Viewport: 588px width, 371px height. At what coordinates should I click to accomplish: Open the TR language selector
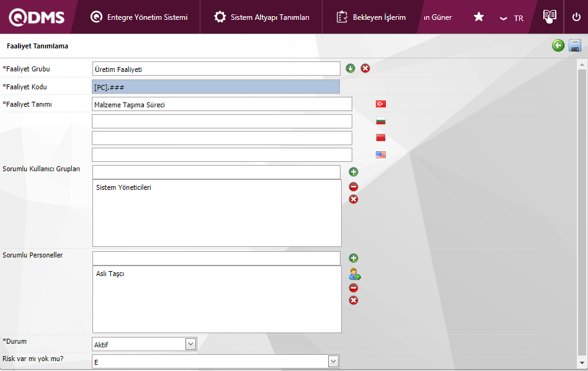tap(512, 18)
